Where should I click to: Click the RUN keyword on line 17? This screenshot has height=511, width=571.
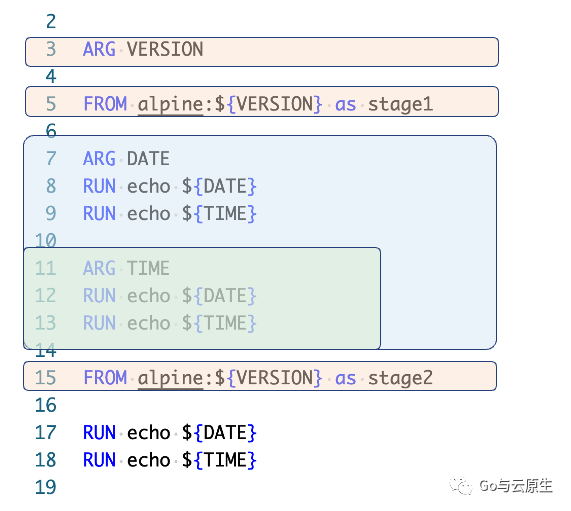(99, 433)
